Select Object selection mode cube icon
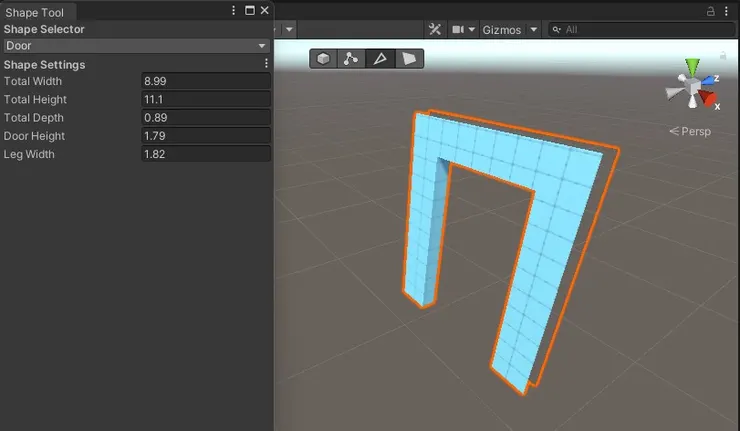740x431 pixels. coord(323,59)
